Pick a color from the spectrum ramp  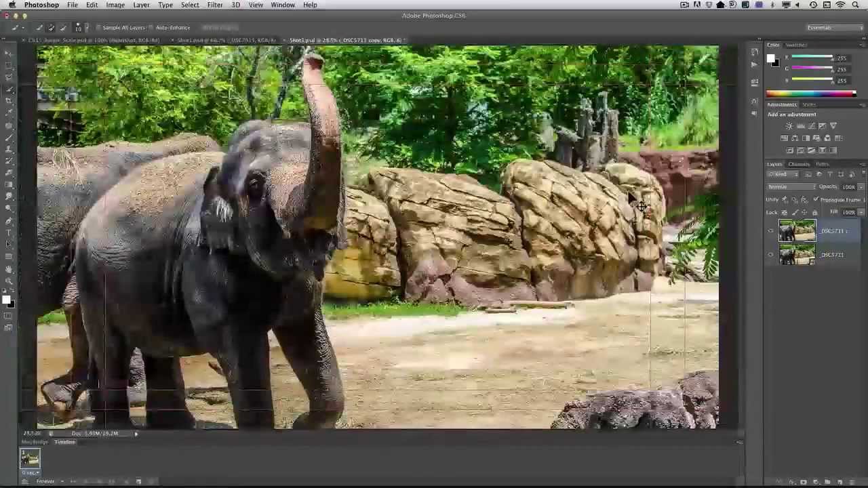[x=811, y=94]
